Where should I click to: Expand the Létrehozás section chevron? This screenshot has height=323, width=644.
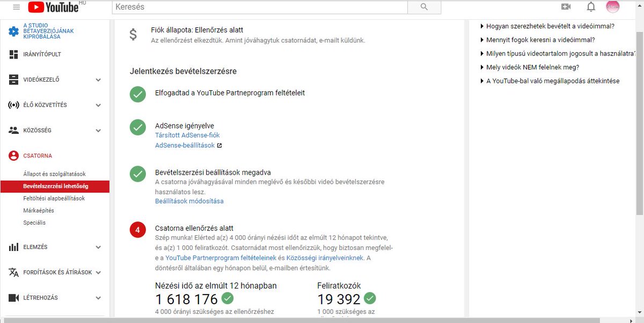pyautogui.click(x=98, y=298)
